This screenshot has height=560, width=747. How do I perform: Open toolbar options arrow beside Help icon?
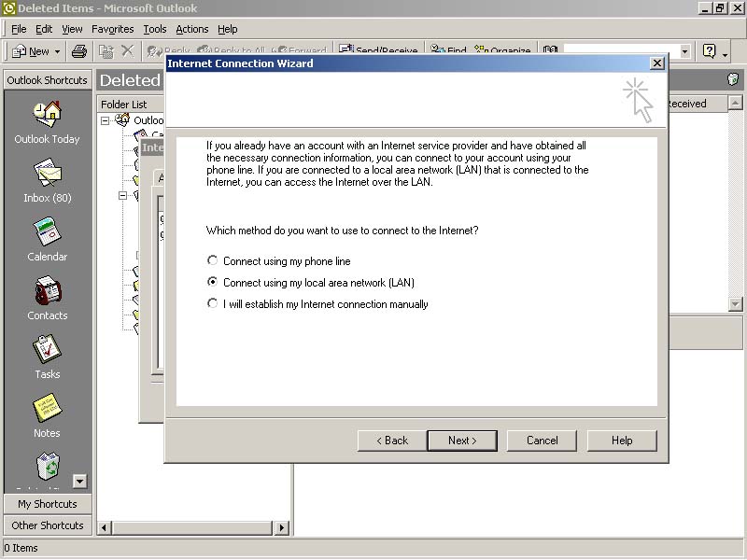coord(725,54)
